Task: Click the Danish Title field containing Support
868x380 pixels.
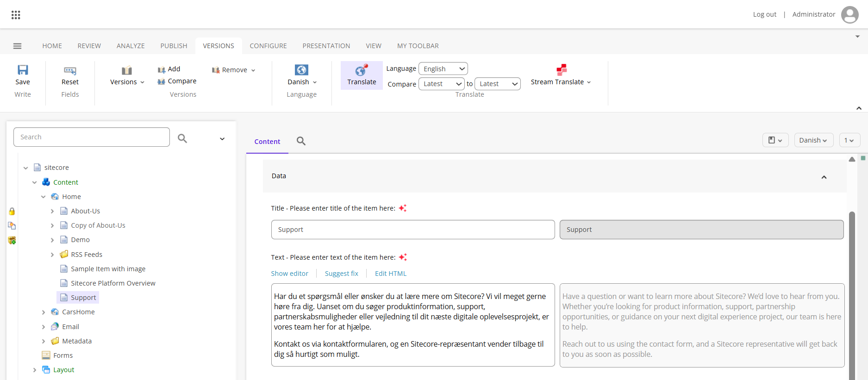Action: [x=413, y=230]
